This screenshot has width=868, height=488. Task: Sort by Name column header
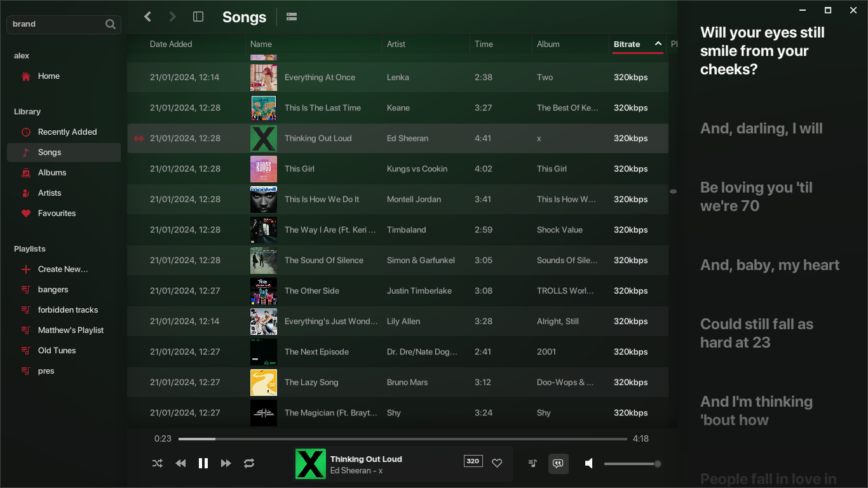point(261,44)
